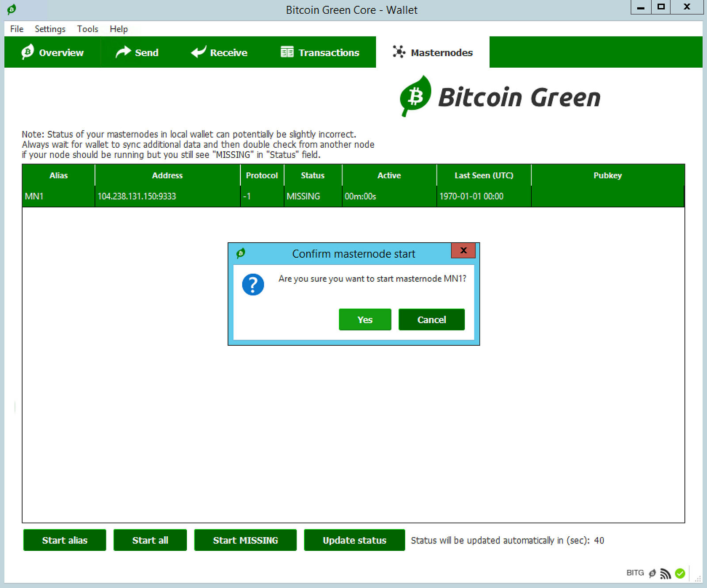Click the Start MISSING button
707x588 pixels.
[245, 540]
